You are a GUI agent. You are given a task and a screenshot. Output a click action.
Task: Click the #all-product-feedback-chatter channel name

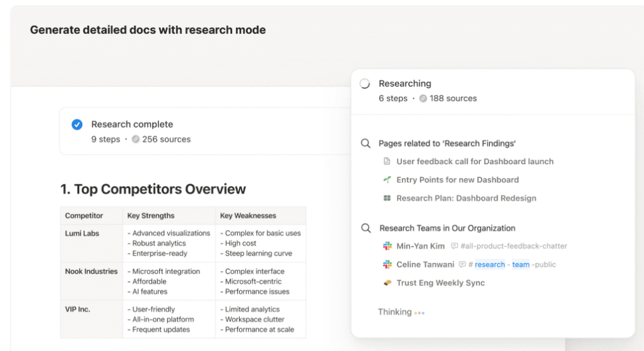514,246
